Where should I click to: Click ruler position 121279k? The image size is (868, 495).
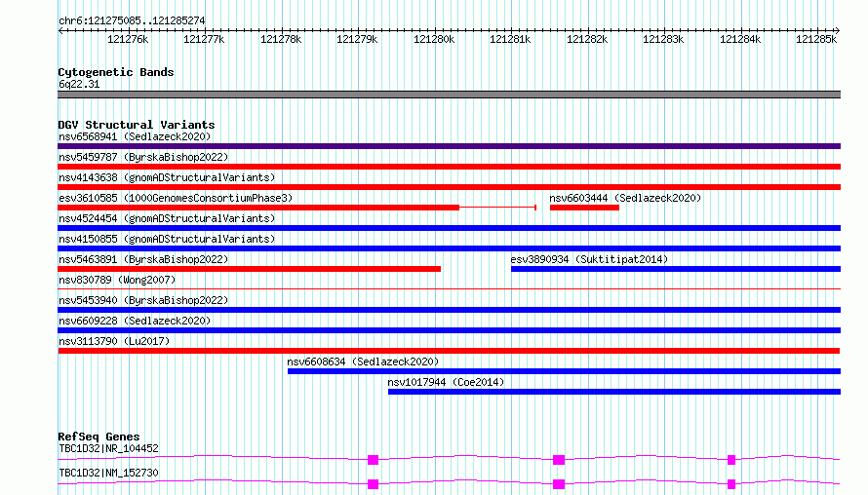point(358,39)
